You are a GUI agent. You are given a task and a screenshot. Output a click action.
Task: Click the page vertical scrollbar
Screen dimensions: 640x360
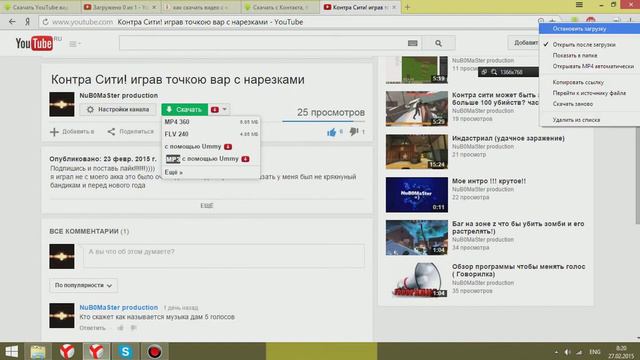point(637,176)
